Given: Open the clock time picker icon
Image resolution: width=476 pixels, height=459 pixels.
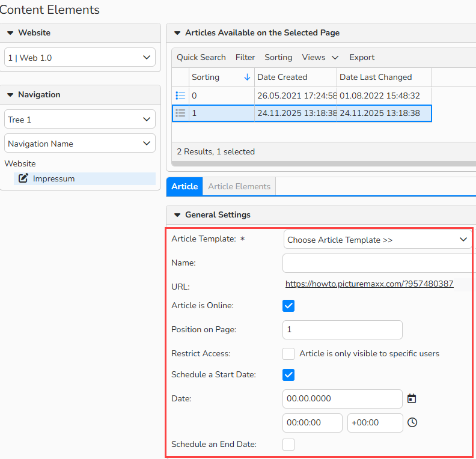Looking at the screenshot, I should (x=412, y=422).
